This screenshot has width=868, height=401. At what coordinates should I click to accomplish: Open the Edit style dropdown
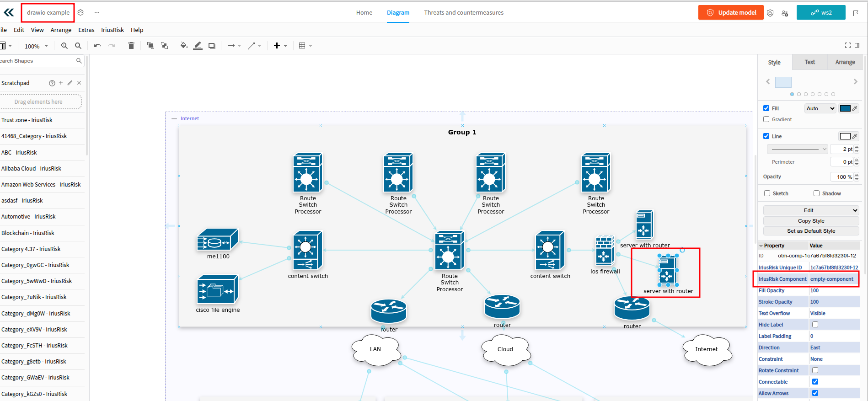[811, 210]
